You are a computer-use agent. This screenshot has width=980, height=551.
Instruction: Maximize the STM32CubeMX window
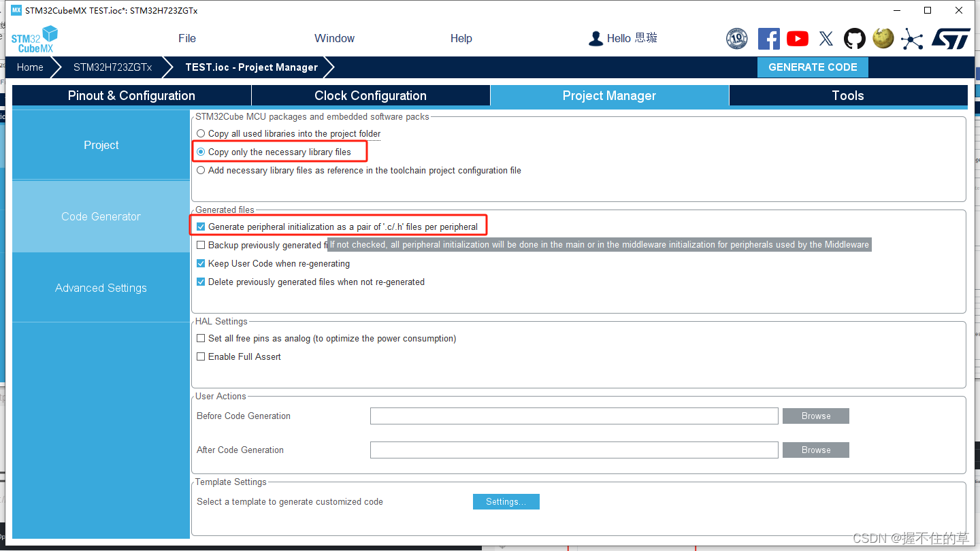(927, 10)
